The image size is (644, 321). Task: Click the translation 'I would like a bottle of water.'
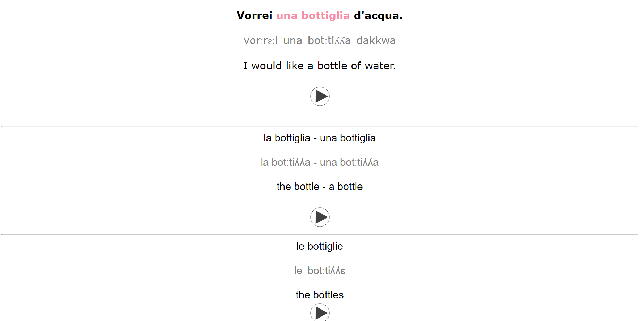point(320,66)
